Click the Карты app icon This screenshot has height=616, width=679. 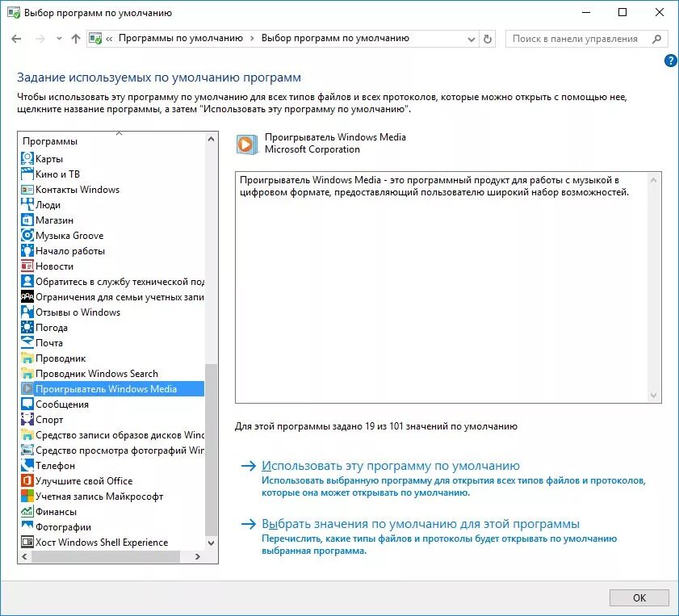(27, 158)
